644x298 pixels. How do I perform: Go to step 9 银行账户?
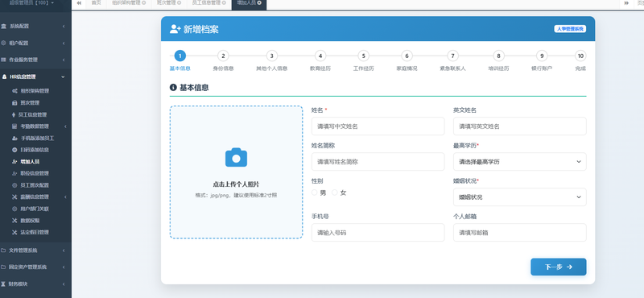(542, 56)
